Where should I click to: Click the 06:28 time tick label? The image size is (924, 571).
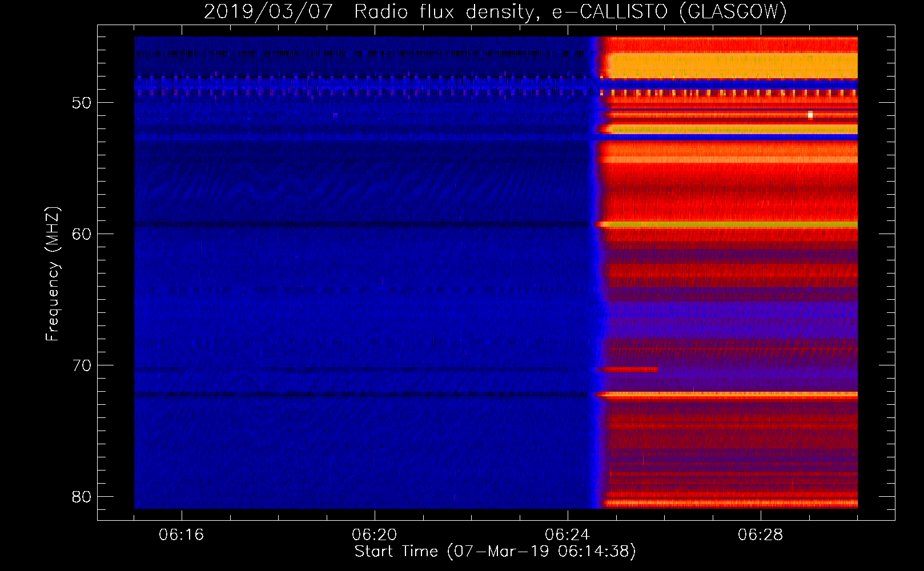coord(761,535)
